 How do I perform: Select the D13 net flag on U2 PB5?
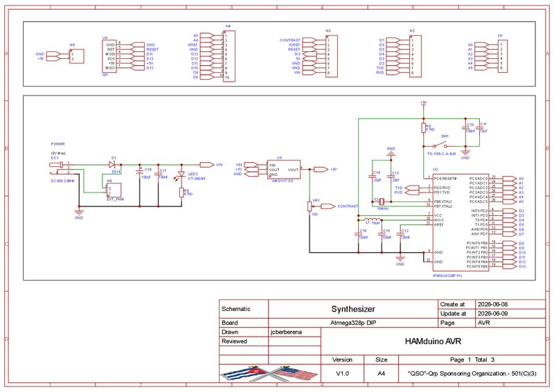click(x=510, y=266)
